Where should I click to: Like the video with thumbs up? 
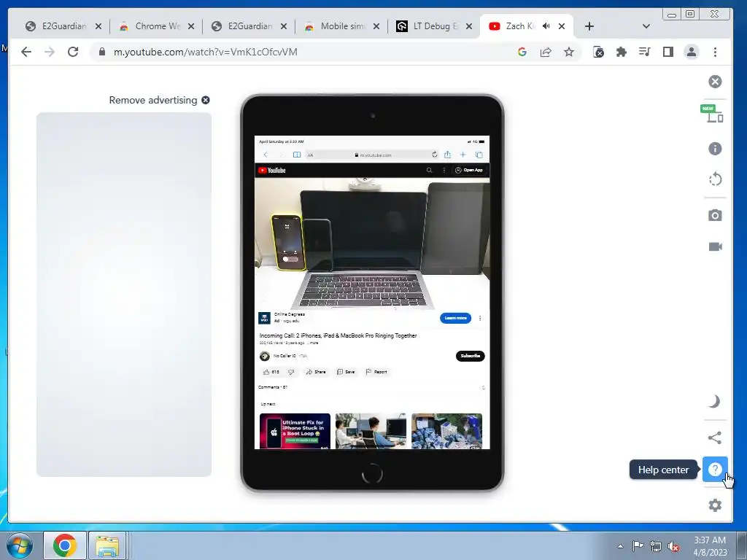(x=271, y=372)
